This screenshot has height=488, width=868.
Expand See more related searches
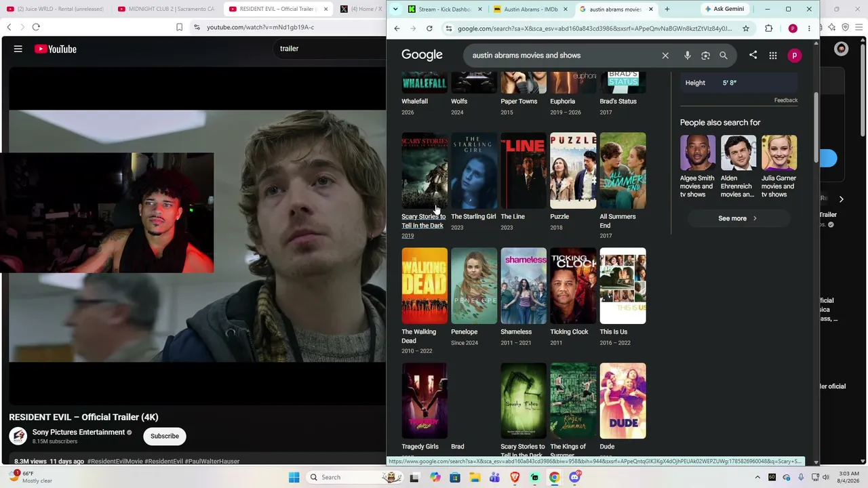(738, 218)
